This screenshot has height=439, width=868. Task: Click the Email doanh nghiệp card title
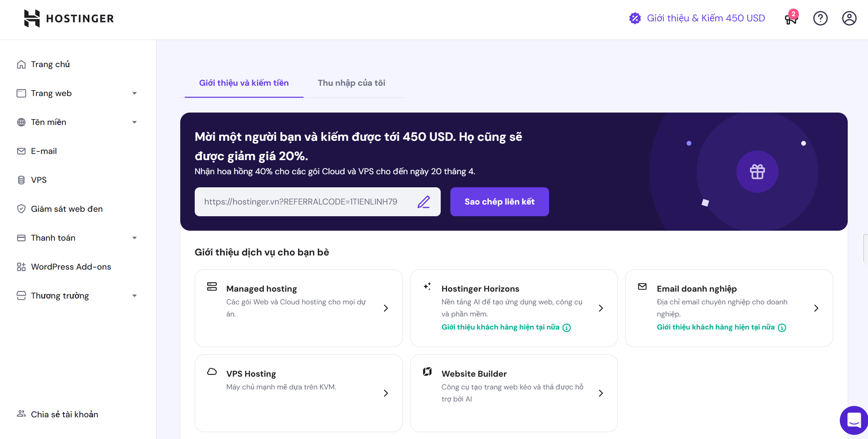coord(697,289)
